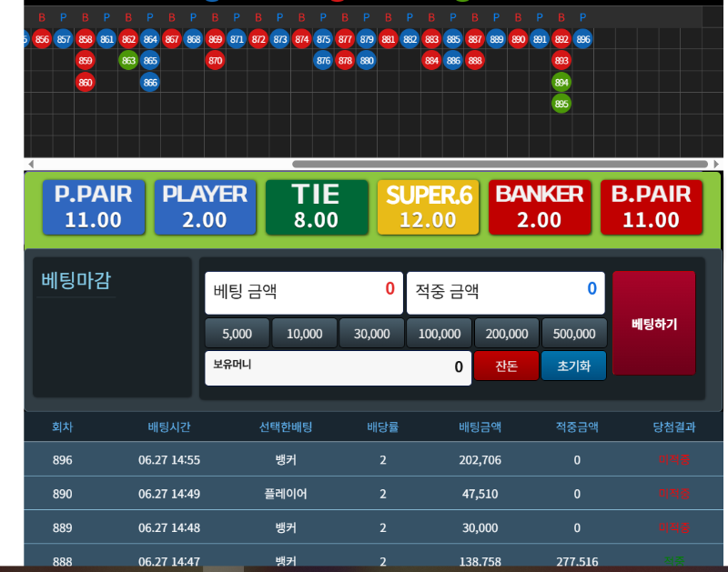
Task: Click the 배당률 column header
Action: tap(382, 426)
